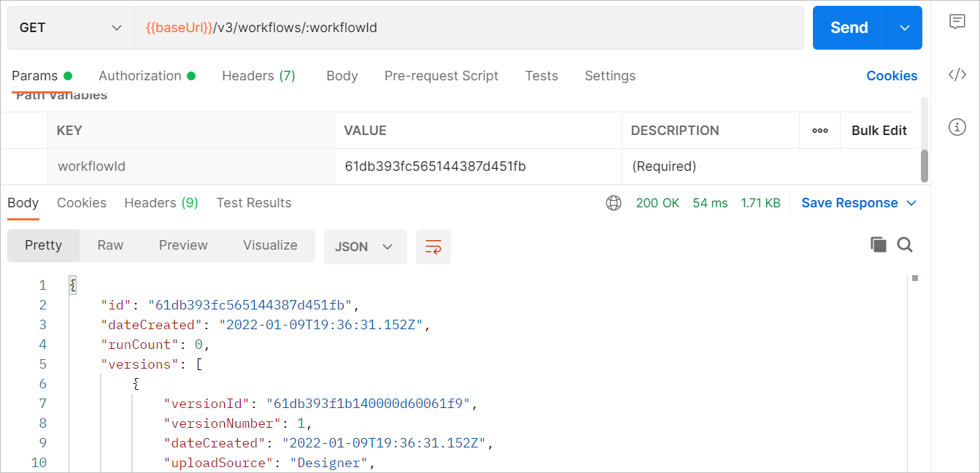This screenshot has width=980, height=473.
Task: Select the Preview response view
Action: coord(182,245)
